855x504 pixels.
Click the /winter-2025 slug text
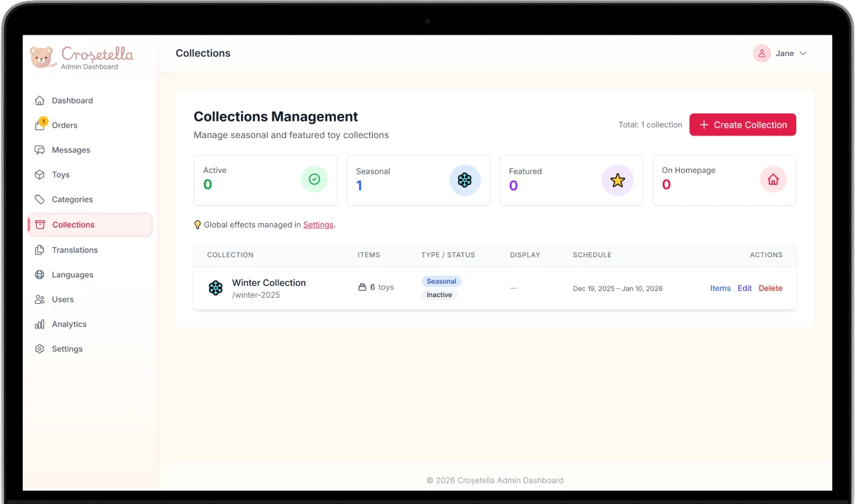pos(256,295)
